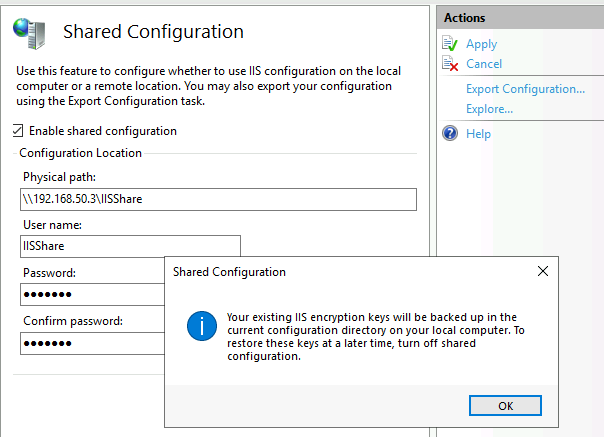Click the 'Confirm password:' label
This screenshot has width=604, height=437.
point(73,321)
